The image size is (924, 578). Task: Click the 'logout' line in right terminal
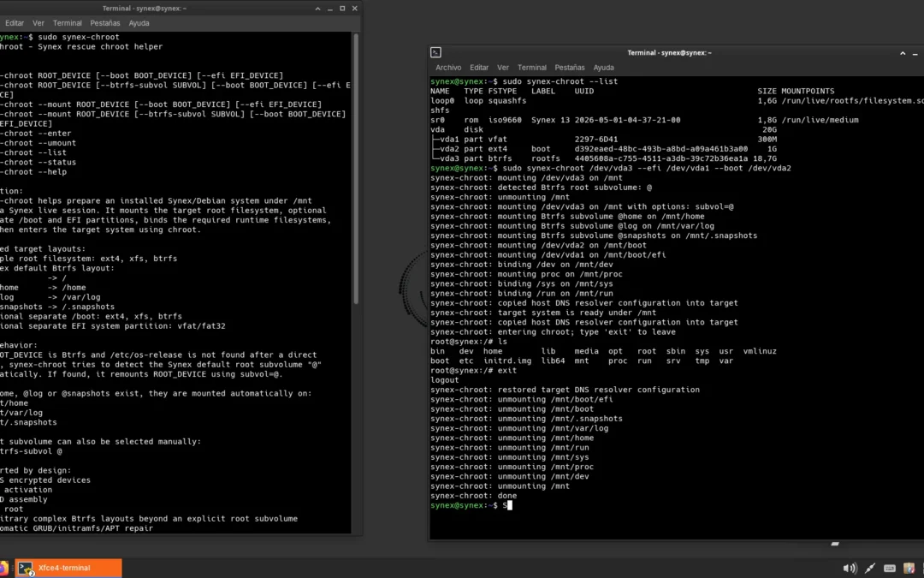444,380
